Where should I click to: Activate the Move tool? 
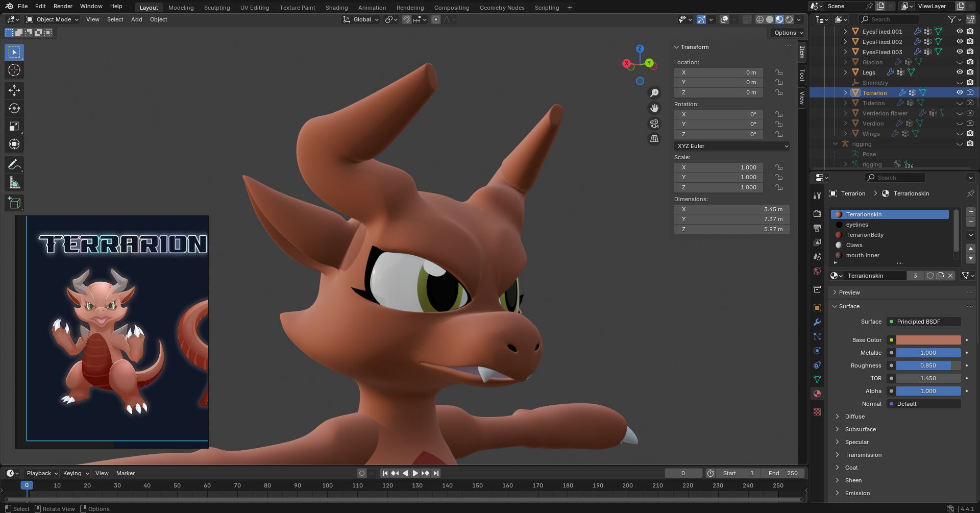tap(14, 90)
